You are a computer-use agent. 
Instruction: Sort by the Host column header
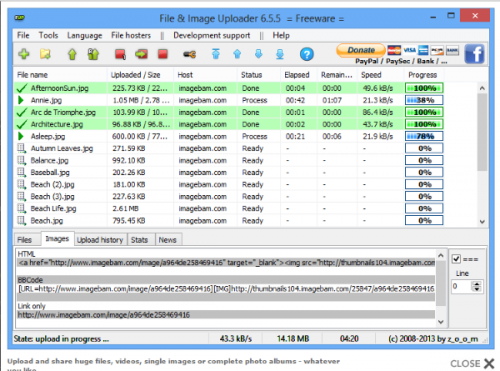coord(205,75)
